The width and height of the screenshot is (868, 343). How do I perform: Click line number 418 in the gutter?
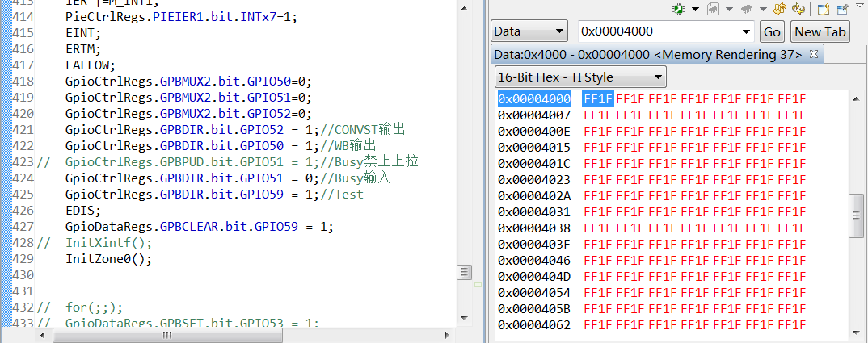[23, 82]
